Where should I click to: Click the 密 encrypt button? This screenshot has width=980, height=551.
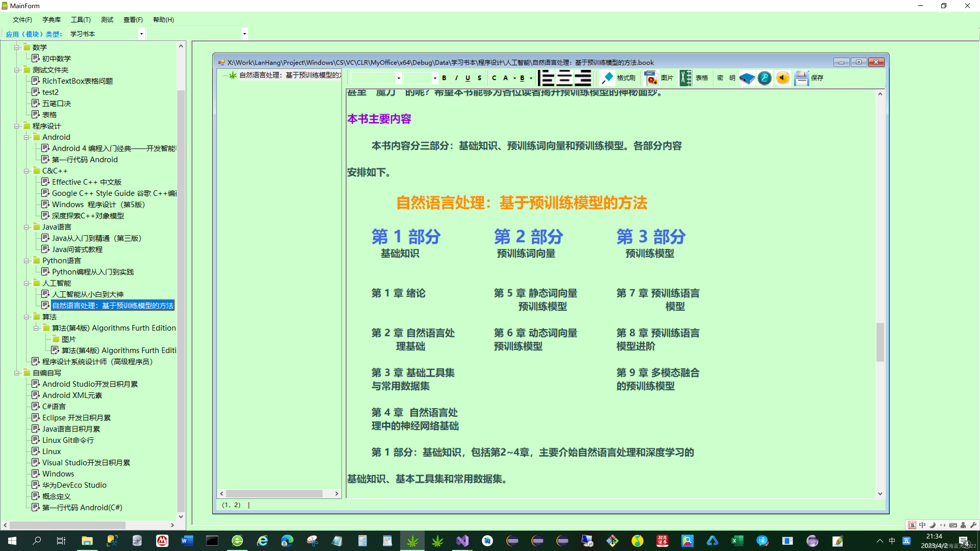click(720, 78)
